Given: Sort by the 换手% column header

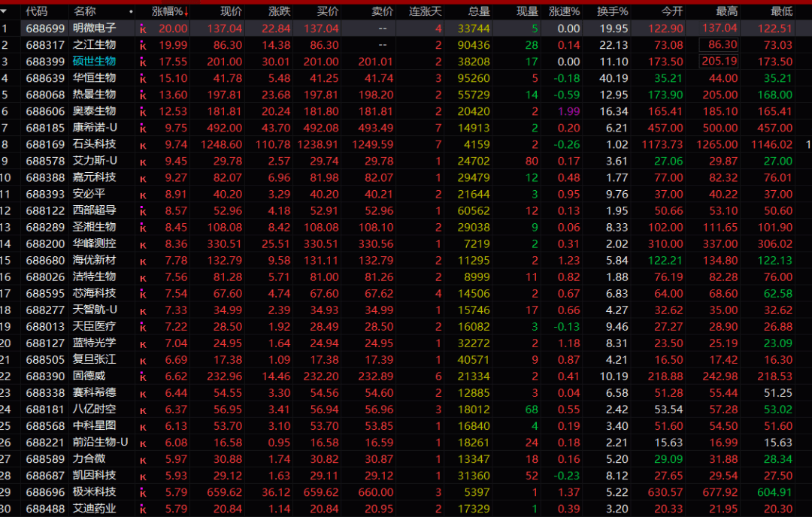Looking at the screenshot, I should click(x=613, y=11).
